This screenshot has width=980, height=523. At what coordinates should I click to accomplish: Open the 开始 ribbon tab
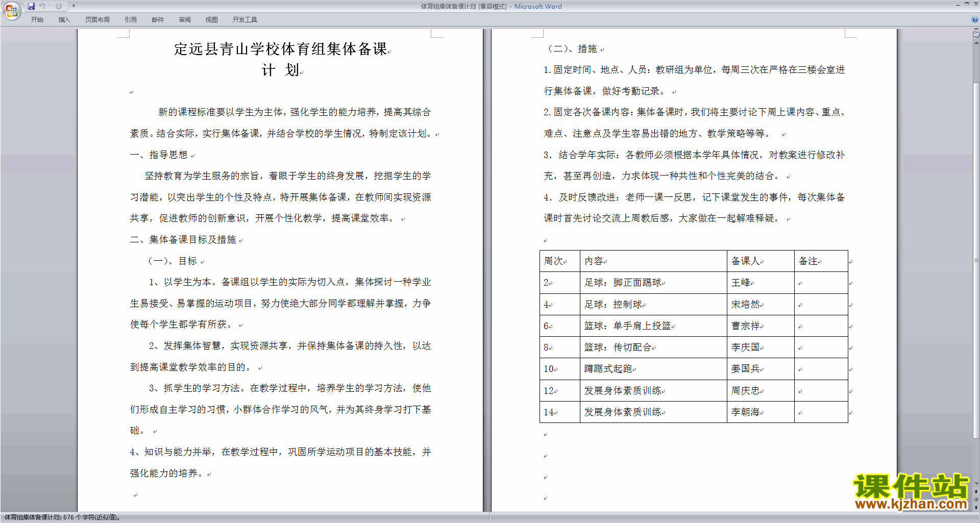pos(37,19)
